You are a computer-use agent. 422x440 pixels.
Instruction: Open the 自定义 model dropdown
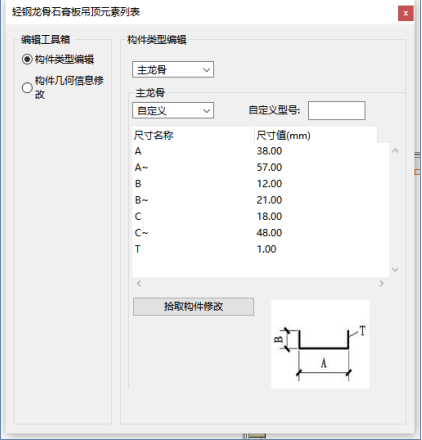tap(173, 111)
